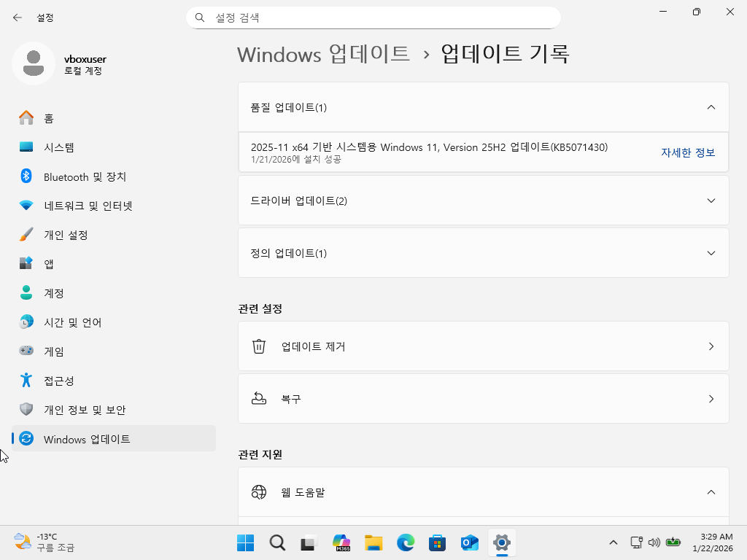Image resolution: width=747 pixels, height=560 pixels.
Task: Open 홈 in settings sidebar
Action: [113, 117]
